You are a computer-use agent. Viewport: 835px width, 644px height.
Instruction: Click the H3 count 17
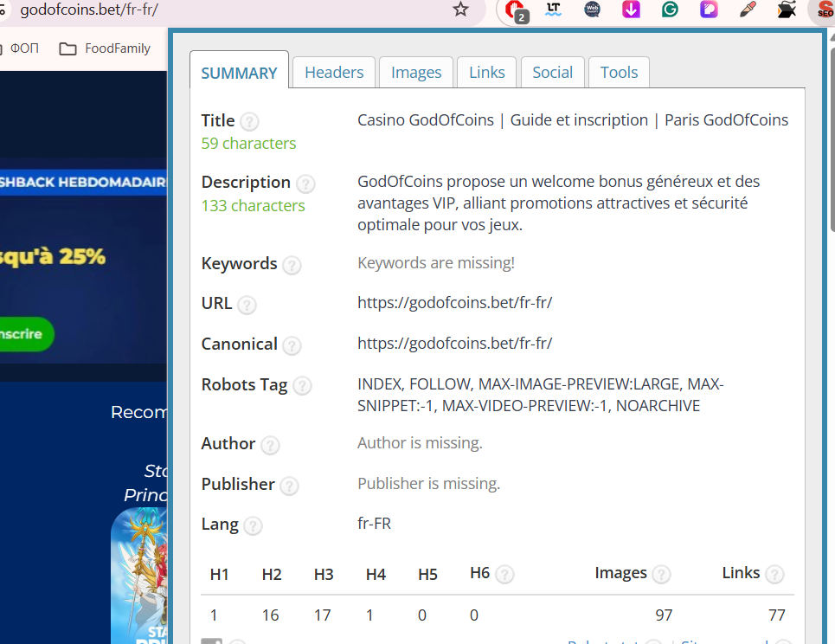322,615
